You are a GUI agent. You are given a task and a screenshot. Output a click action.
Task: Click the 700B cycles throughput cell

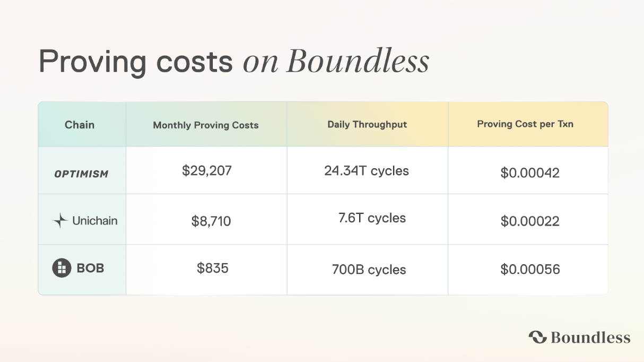(x=369, y=270)
